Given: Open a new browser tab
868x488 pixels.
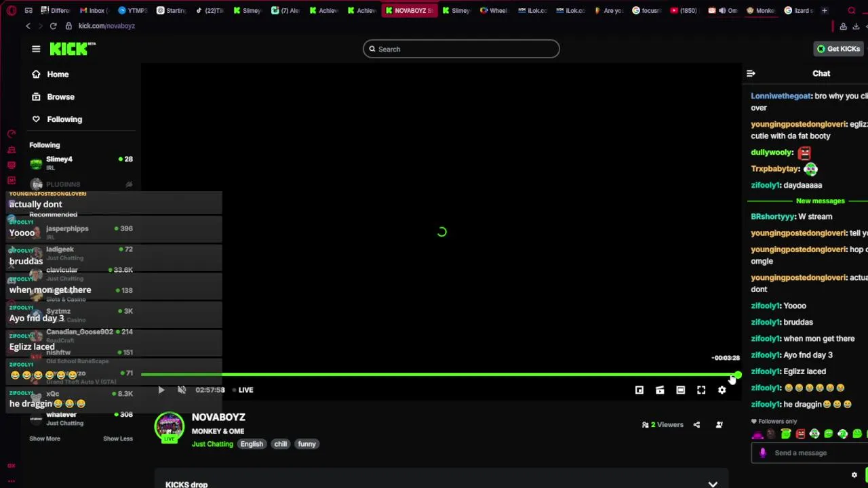Looking at the screenshot, I should pyautogui.click(x=824, y=11).
